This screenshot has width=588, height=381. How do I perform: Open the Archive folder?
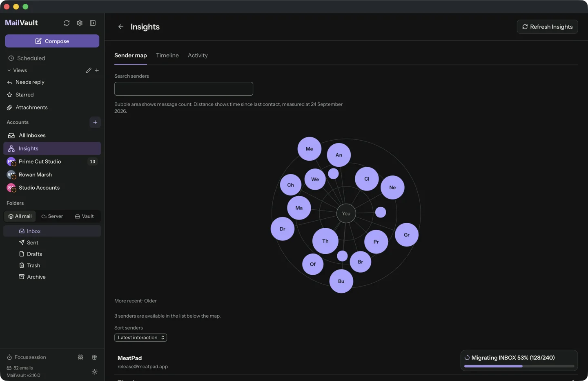pyautogui.click(x=52, y=277)
